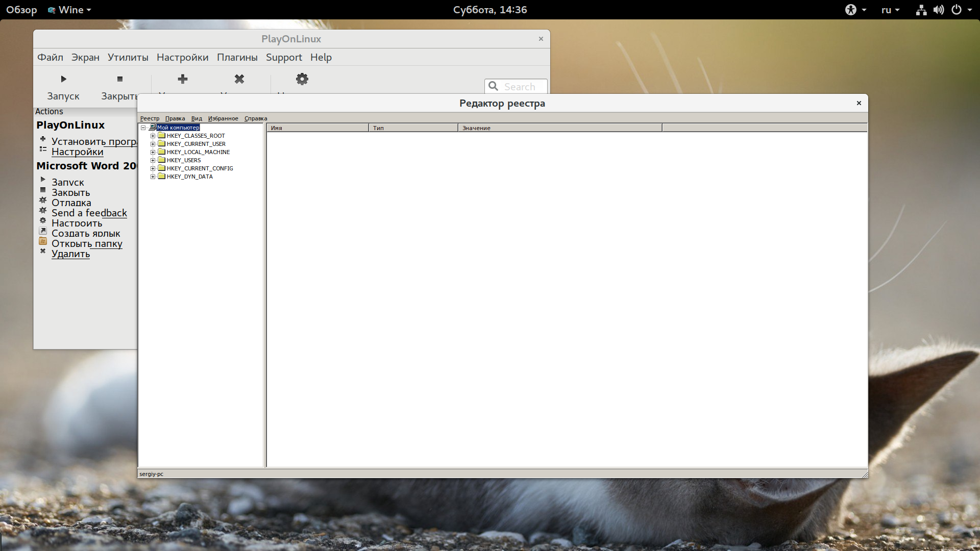The image size is (980, 551).
Task: Open the Избранное menu
Action: point(223,118)
